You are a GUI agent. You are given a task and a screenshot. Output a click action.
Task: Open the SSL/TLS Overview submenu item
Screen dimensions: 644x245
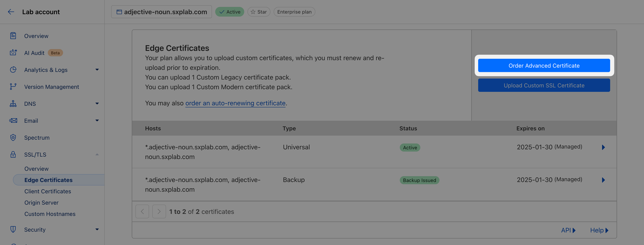coord(36,169)
